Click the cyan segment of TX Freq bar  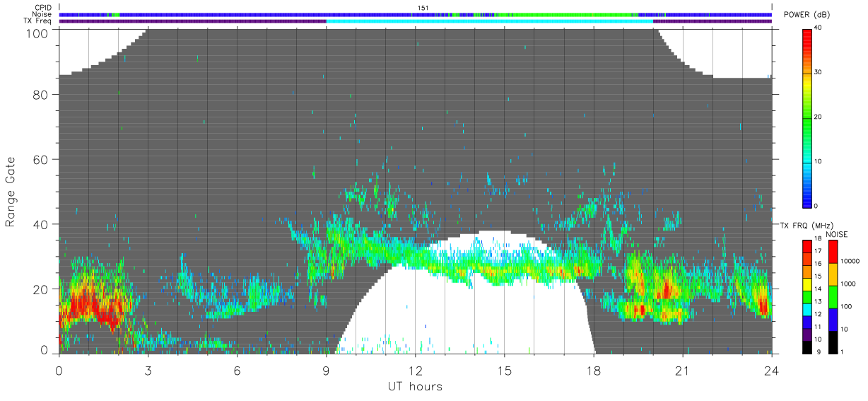tap(489, 21)
